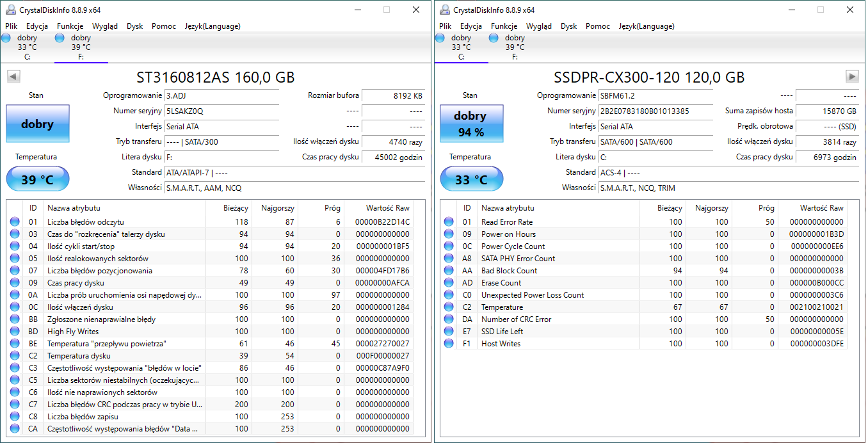Click 'Temperatura "przepływu powietrza"' attribute row

210,344
